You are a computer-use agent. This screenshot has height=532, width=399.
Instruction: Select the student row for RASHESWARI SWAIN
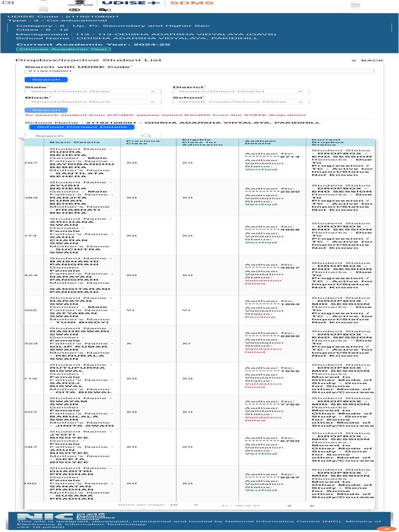[199, 344]
